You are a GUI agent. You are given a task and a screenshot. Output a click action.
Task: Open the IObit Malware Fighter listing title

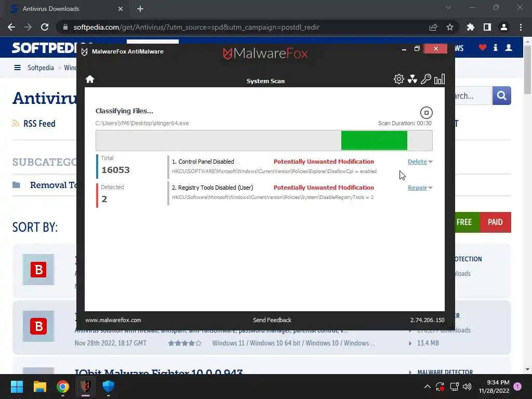[x=158, y=371]
